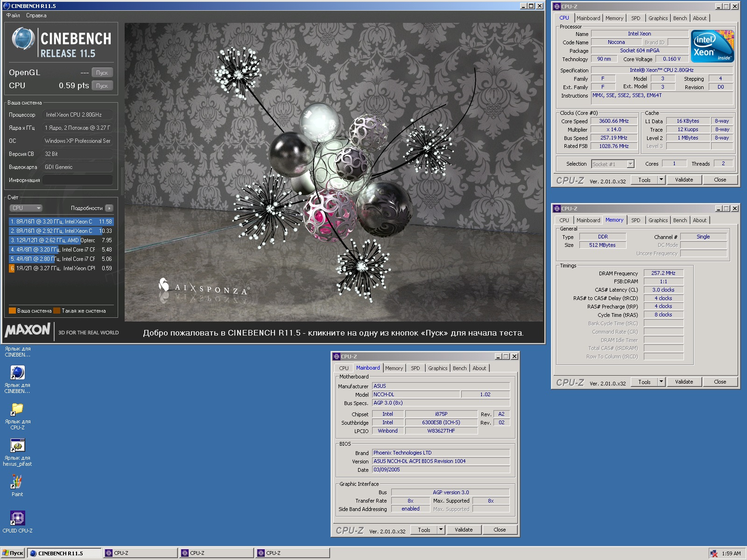Screen dimensions: 747x560
Task: Expand Подробности details arrow
Action: pos(109,208)
